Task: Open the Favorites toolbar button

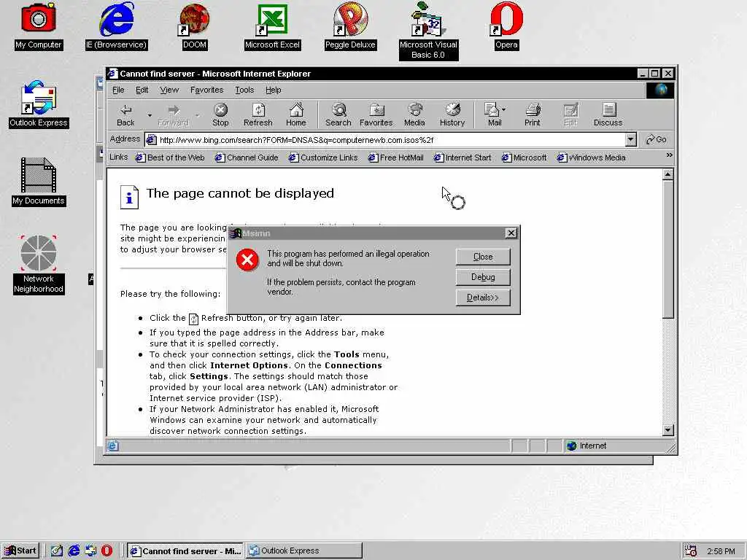Action: pyautogui.click(x=376, y=115)
